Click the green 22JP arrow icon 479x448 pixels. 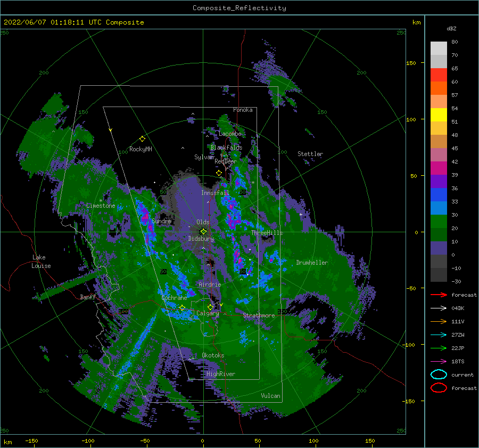(439, 348)
